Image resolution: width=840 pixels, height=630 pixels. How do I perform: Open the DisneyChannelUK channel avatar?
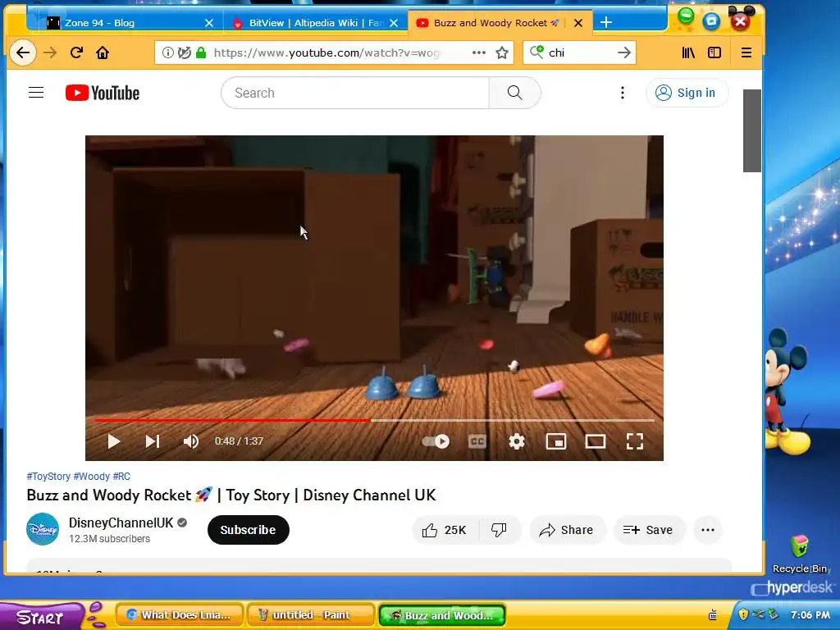coord(43,529)
